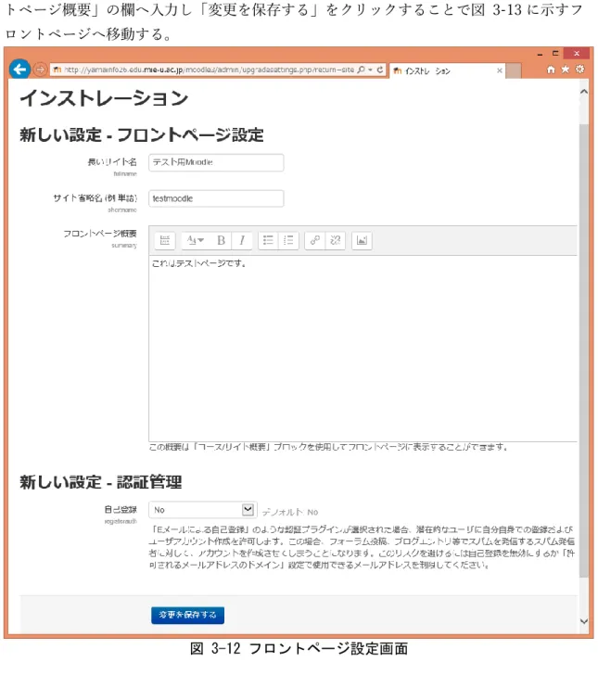Click the page scrollbar up arrow
598x700 pixels.
click(584, 92)
